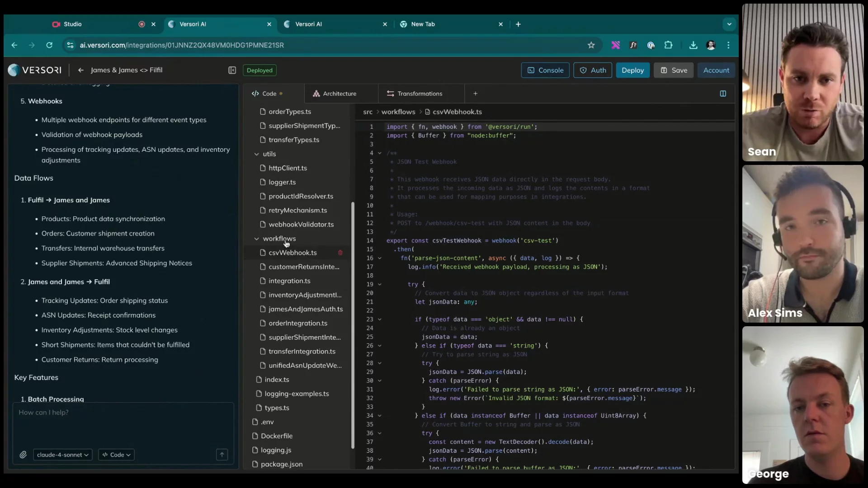Close the Studio tab
This screenshot has width=868, height=488.
[x=153, y=24]
